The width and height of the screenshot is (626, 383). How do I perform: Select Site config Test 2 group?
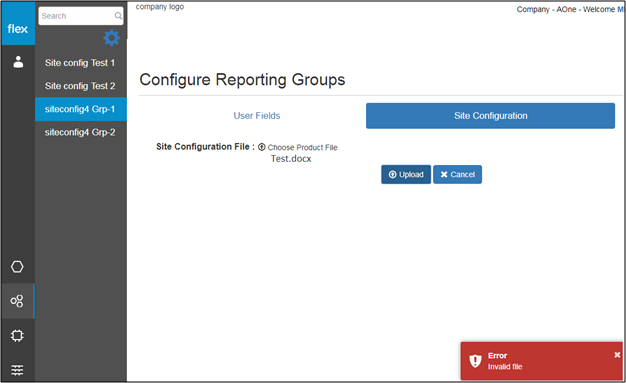tap(80, 86)
